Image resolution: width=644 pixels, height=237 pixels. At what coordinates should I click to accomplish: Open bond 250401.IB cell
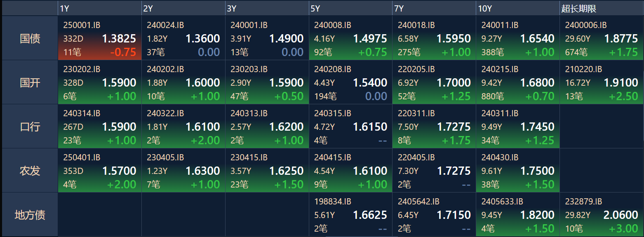click(x=99, y=171)
